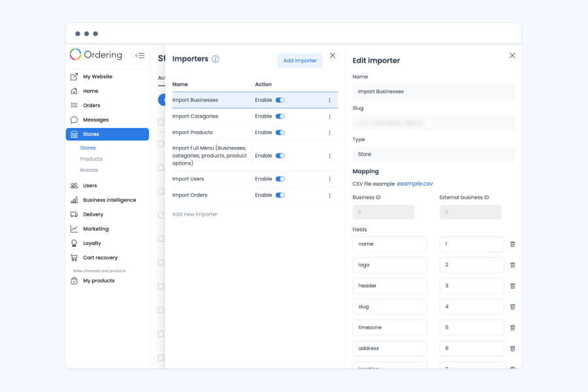
Task: Toggle Enable switch for Import Users
Action: click(x=280, y=179)
